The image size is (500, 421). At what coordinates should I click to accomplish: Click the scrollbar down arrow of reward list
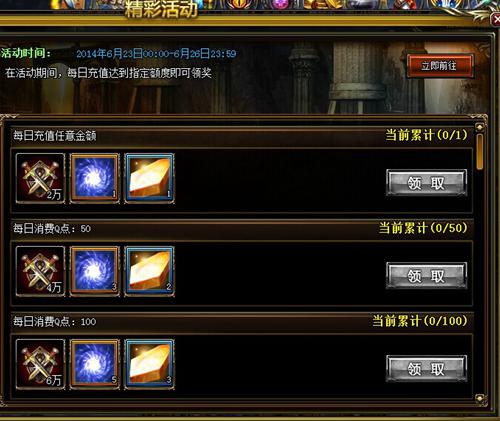(x=480, y=398)
